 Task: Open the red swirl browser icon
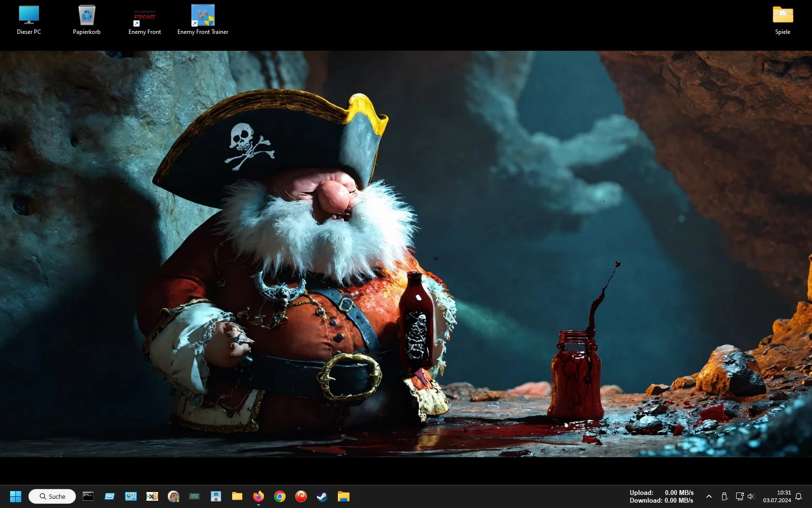pos(301,496)
